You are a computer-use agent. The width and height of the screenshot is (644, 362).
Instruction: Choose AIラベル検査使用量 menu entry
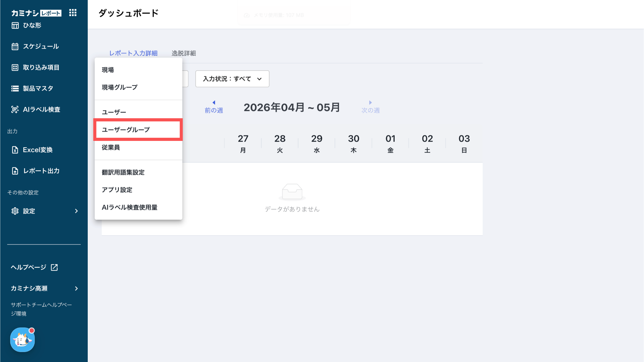coord(138,207)
